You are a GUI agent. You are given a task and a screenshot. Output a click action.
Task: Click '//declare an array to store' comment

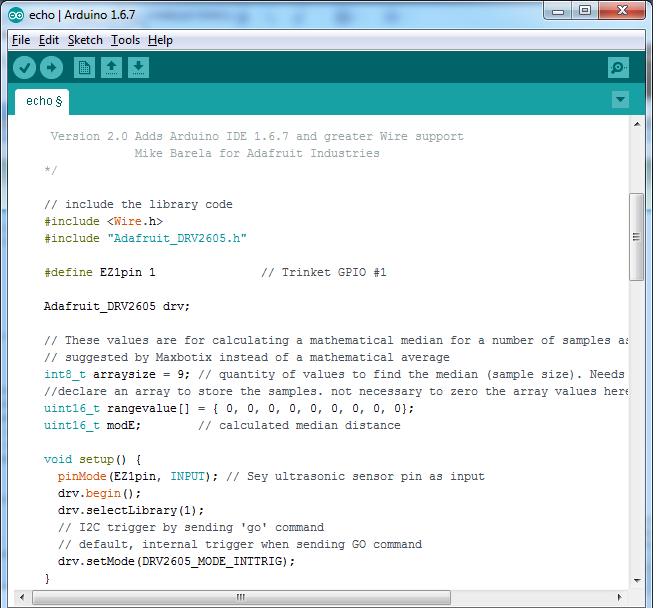click(336, 391)
